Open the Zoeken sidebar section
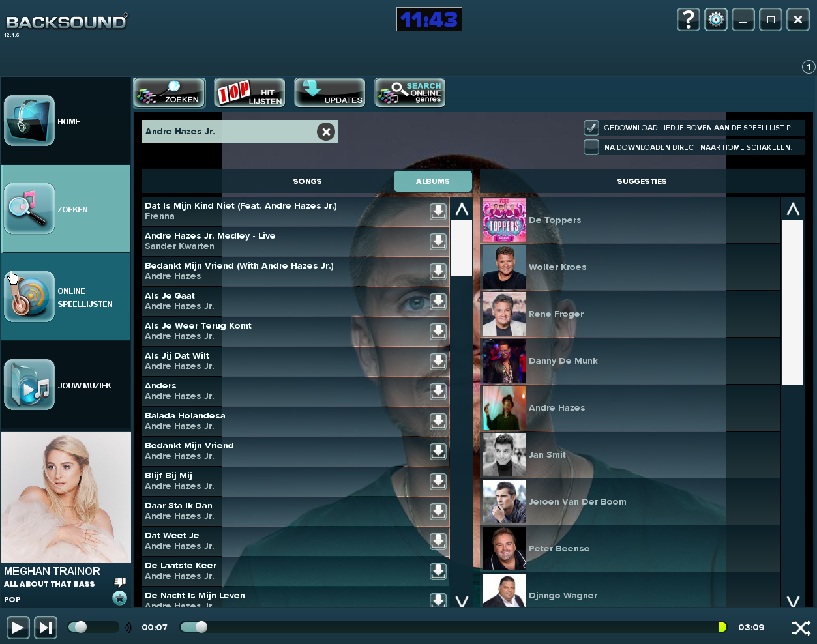Viewport: 817px width, 644px height. 65,209
